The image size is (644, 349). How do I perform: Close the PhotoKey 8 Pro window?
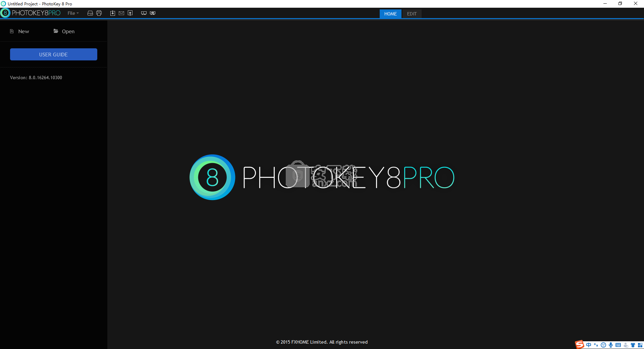coord(636,4)
